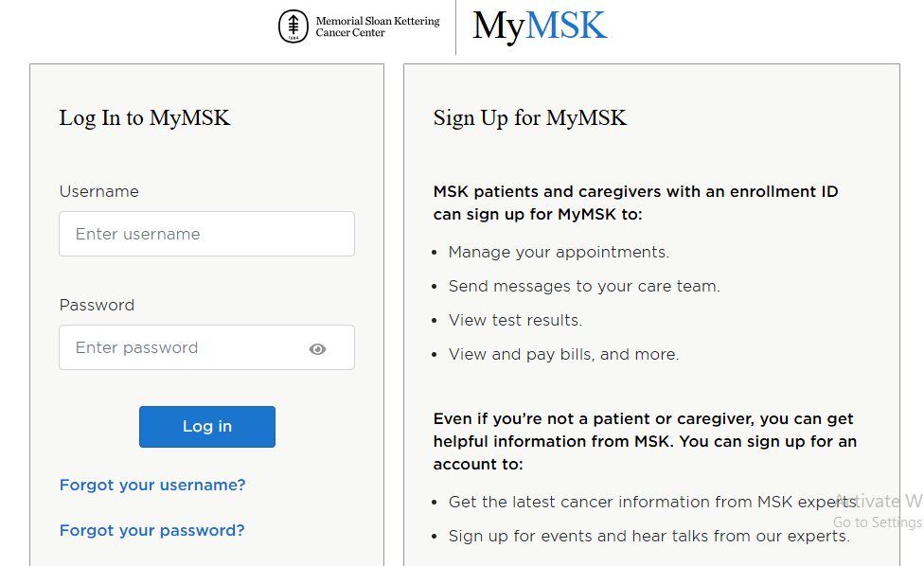
Task: Click the Password label above the field
Action: [x=97, y=305]
